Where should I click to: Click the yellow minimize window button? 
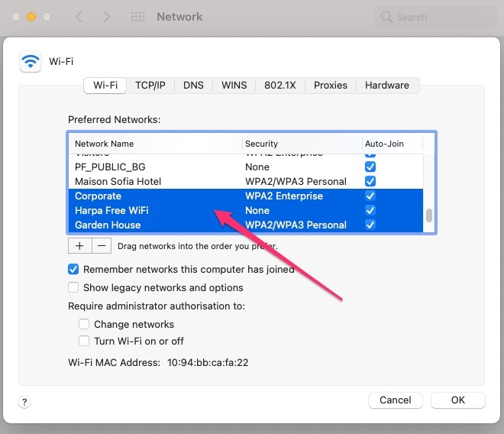tap(31, 17)
